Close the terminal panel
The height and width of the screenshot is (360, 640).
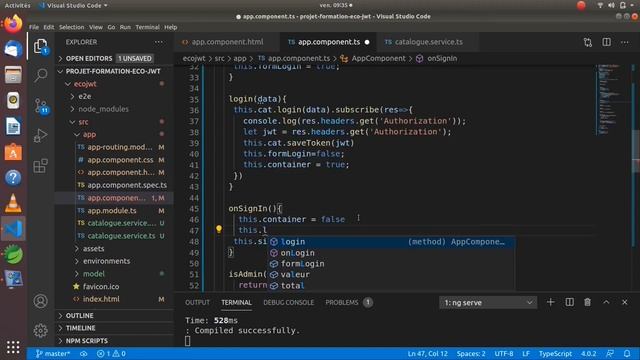[x=624, y=302]
